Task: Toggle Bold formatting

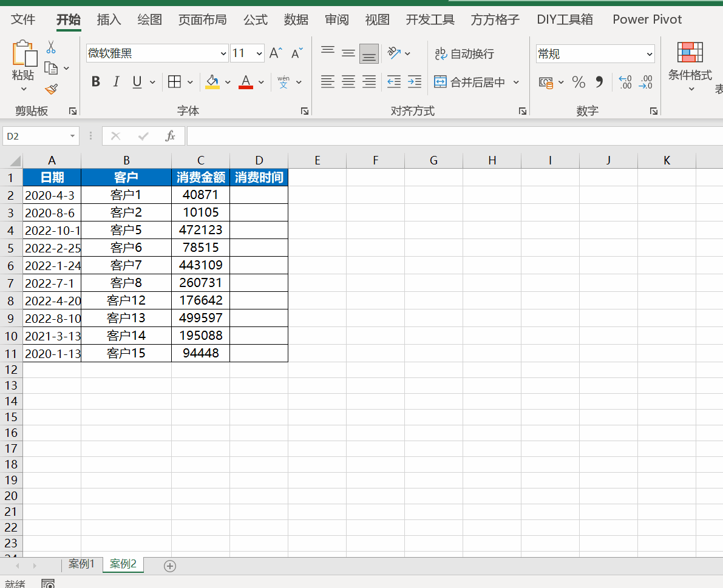Action: pyautogui.click(x=96, y=82)
